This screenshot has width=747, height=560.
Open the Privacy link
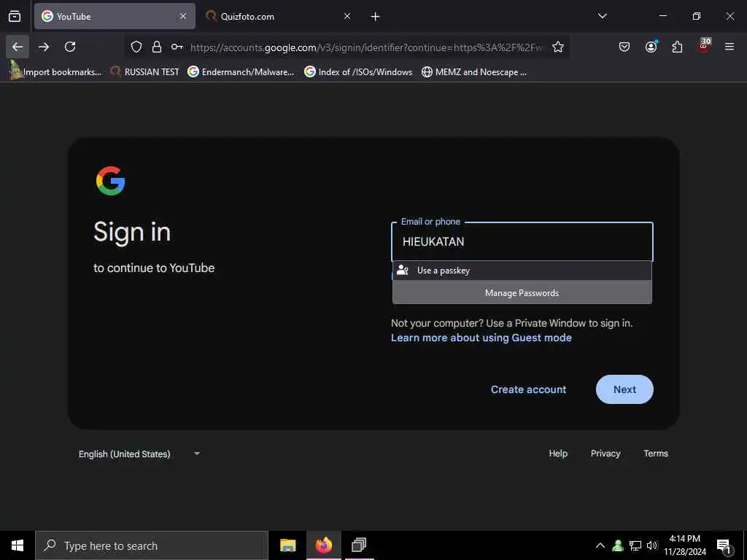[x=605, y=454]
